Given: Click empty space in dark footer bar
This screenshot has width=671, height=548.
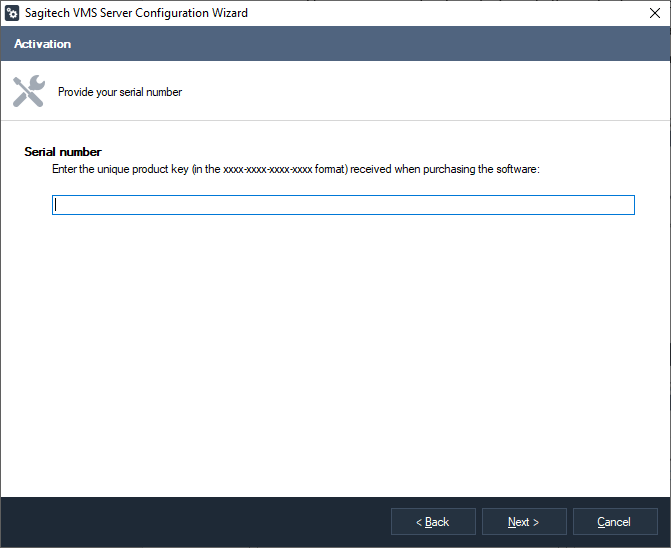Looking at the screenshot, I should (x=200, y=522).
